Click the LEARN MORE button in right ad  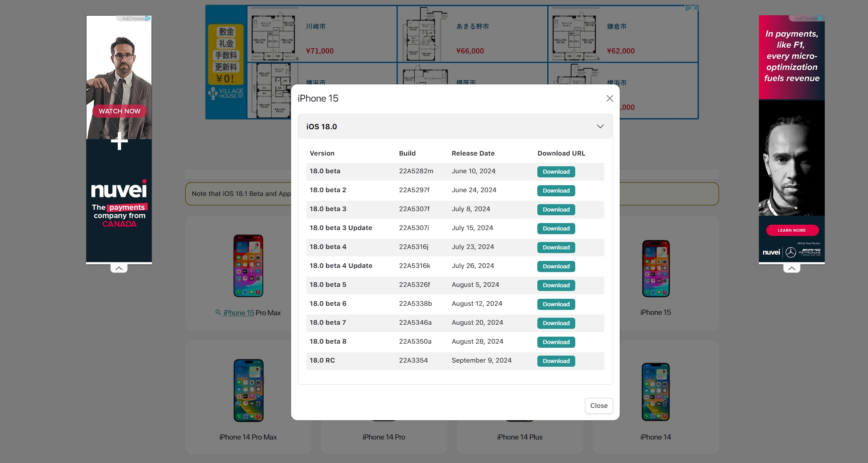click(x=791, y=230)
